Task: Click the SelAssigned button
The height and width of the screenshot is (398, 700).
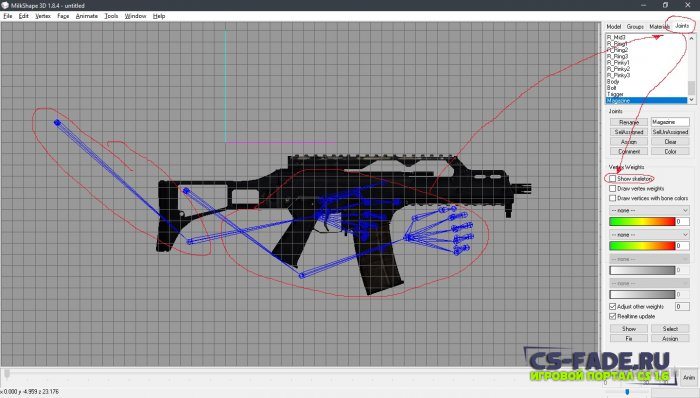Action: 629,132
